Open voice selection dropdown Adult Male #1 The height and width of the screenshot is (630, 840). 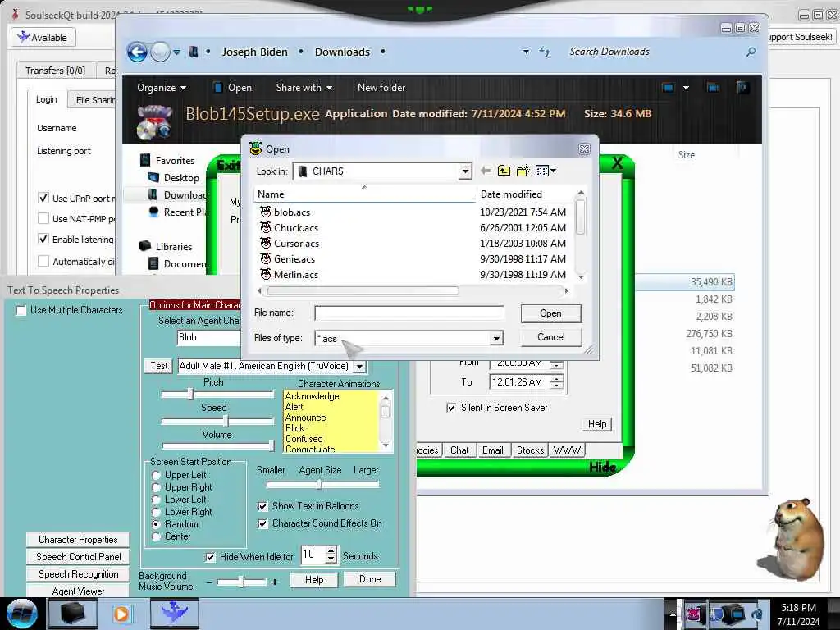click(360, 367)
